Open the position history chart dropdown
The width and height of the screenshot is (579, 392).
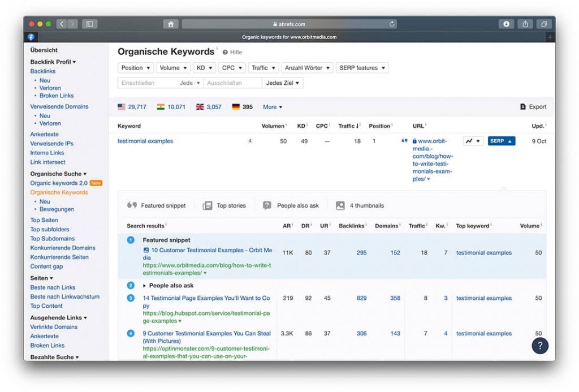pos(473,141)
